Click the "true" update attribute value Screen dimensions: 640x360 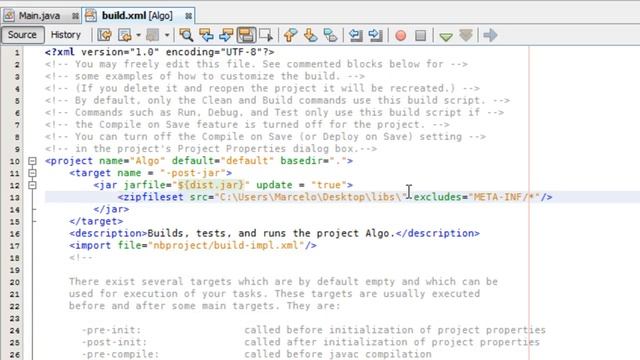tap(329, 184)
